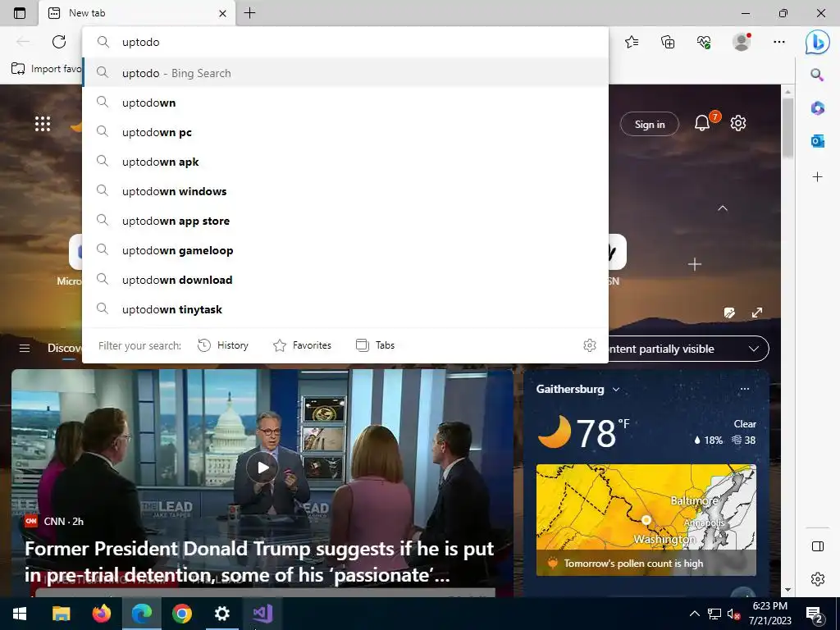Choose the uptodown windows suggestion

[x=345, y=190]
